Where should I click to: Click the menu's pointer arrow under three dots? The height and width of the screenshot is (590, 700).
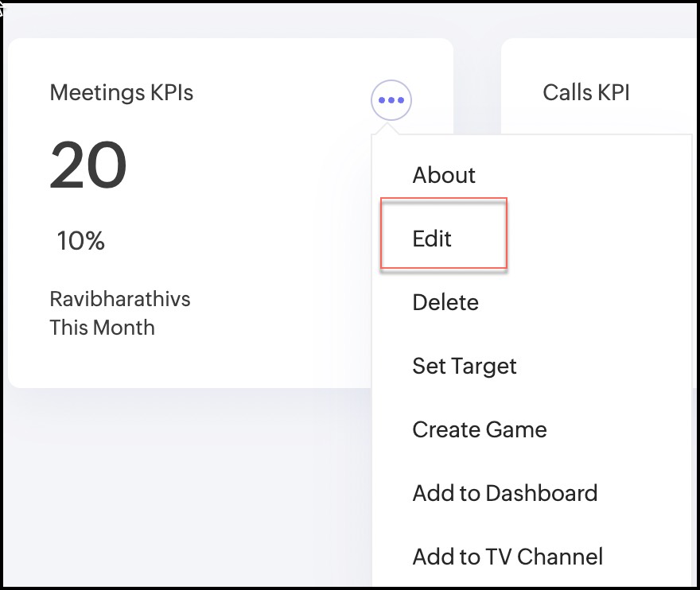coord(391,130)
